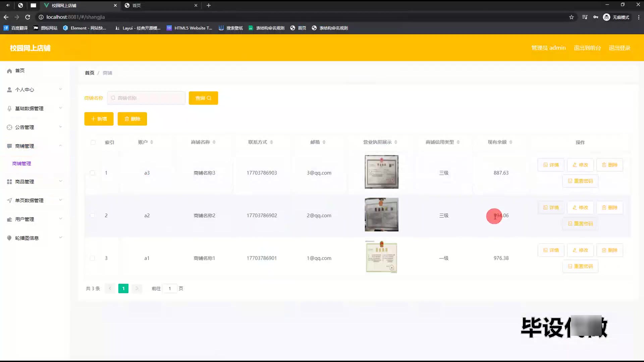This screenshot has width=644, height=362.
Task: Sort by 邮箱 column
Action: (x=324, y=142)
